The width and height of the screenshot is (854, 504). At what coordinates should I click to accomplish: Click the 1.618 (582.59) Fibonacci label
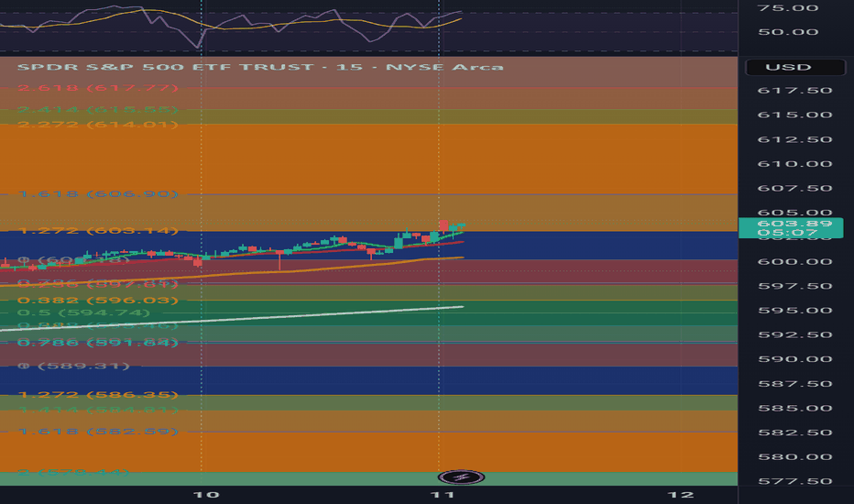tap(98, 432)
